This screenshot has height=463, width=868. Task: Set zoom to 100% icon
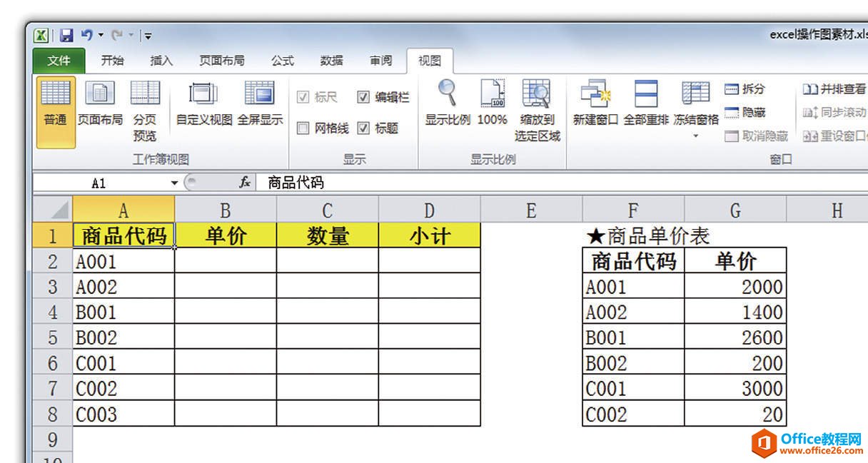point(492,95)
